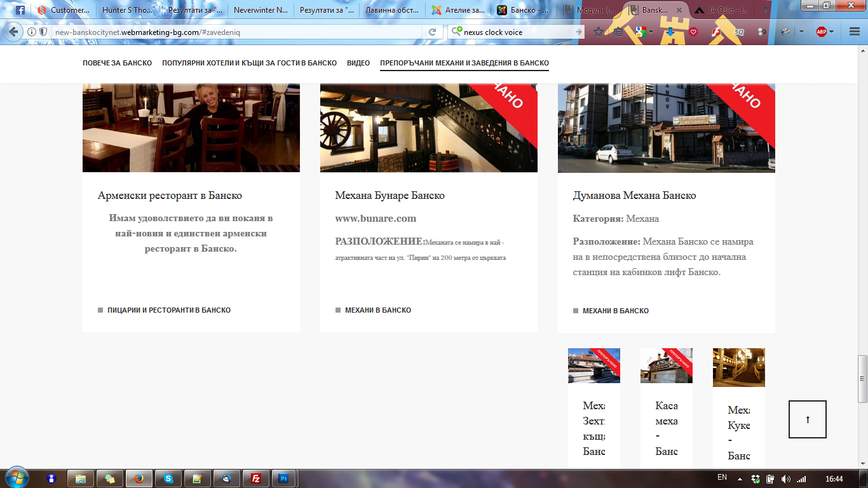This screenshot has width=868, height=488.
Task: Go to the ВИДЕО menu item
Action: 358,63
